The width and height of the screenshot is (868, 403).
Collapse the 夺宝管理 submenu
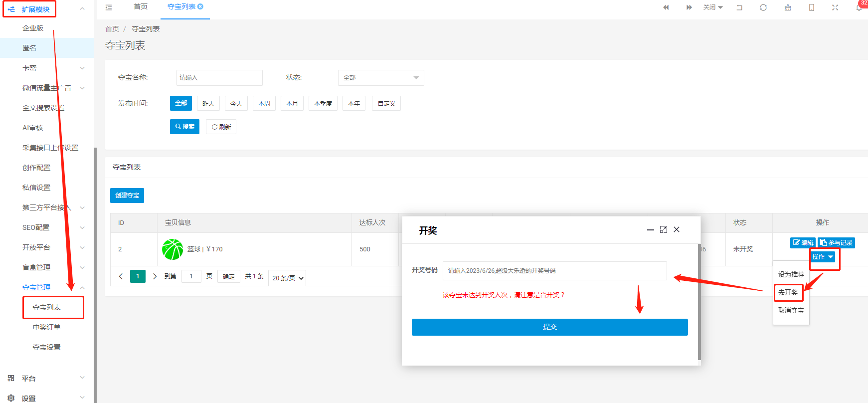(82, 287)
